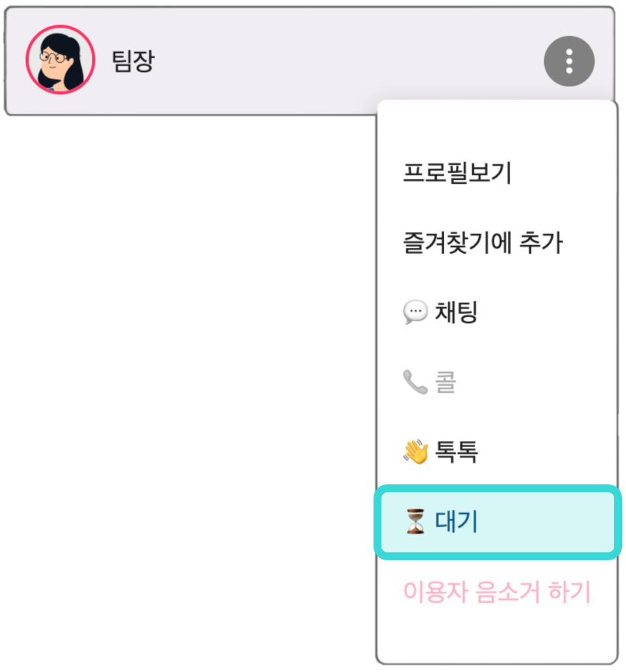The width and height of the screenshot is (626, 672).
Task: Enable user mute by clicking the pink text
Action: [498, 589]
